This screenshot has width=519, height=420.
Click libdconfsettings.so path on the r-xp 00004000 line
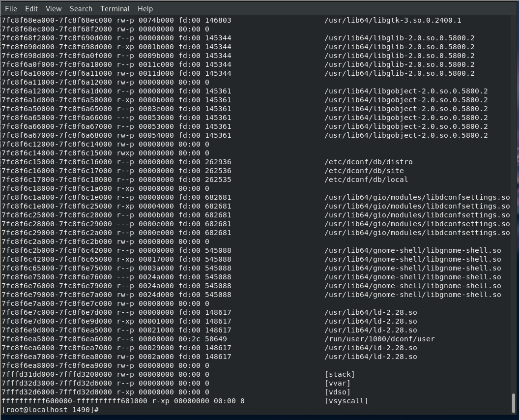click(x=417, y=206)
